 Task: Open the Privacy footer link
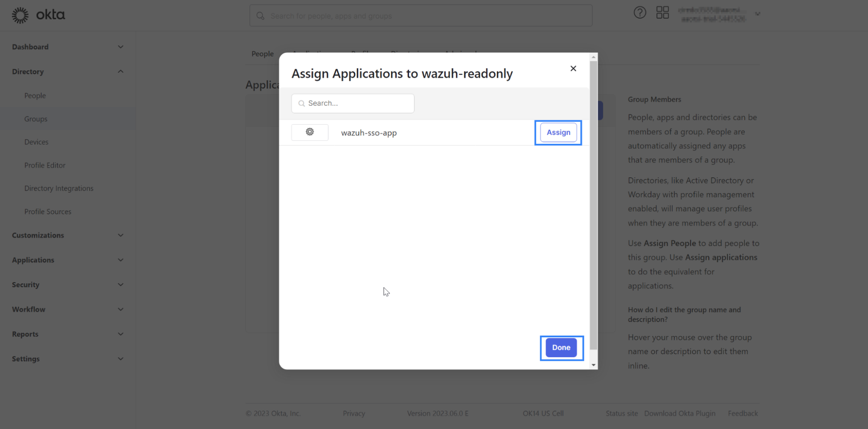click(x=354, y=413)
